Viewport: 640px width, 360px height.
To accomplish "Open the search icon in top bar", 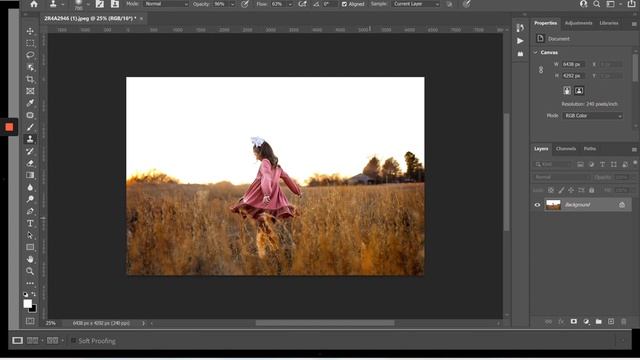I will click(x=597, y=4).
